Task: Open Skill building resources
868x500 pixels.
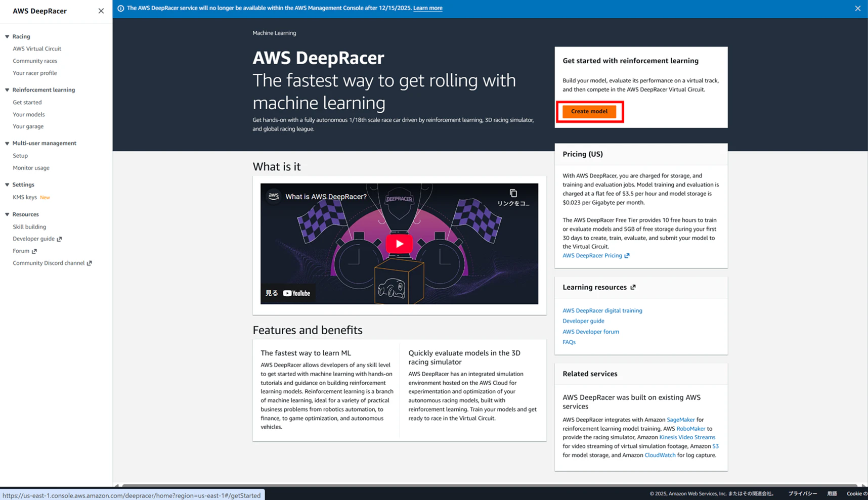Action: pyautogui.click(x=29, y=227)
